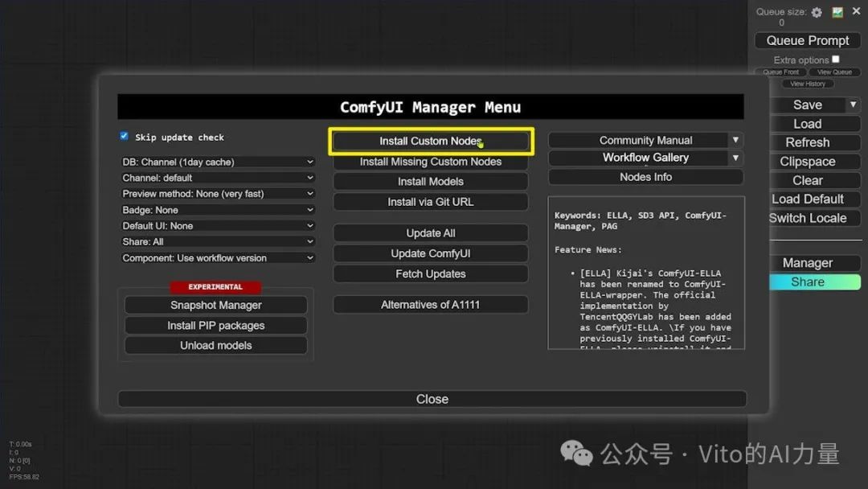Click the gradient Share button
The width and height of the screenshot is (868, 489).
814,281
